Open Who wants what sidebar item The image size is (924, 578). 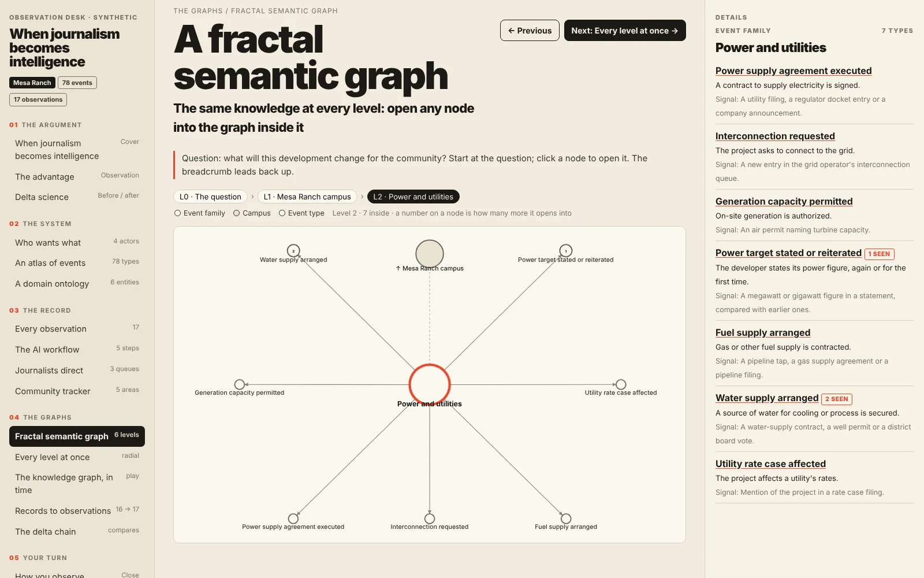click(x=77, y=243)
